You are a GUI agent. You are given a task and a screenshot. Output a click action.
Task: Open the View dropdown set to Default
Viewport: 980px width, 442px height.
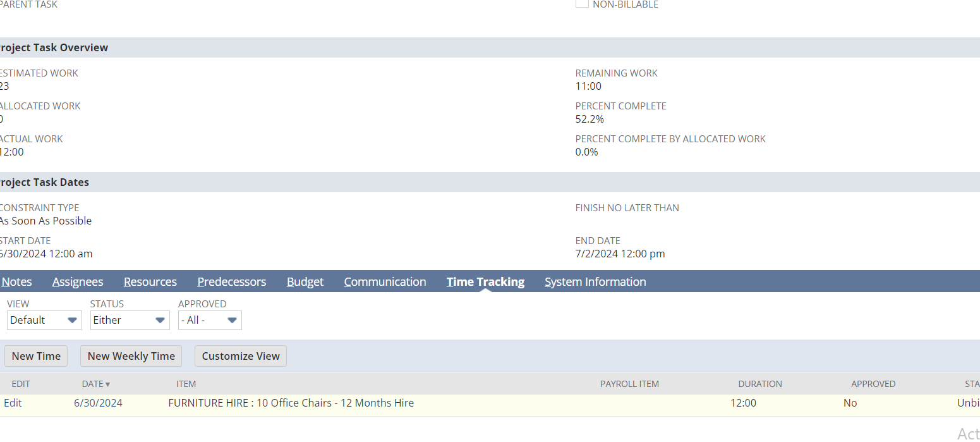pyautogui.click(x=44, y=321)
